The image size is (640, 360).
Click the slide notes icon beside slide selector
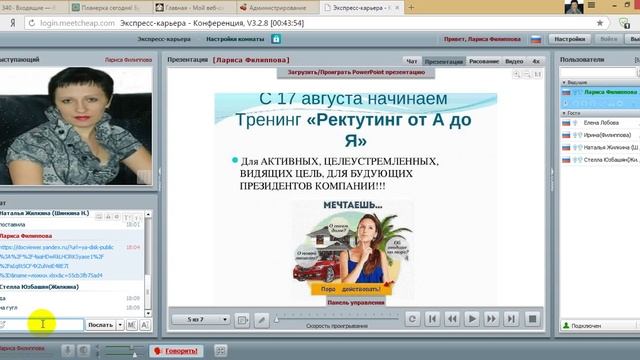click(x=242, y=320)
